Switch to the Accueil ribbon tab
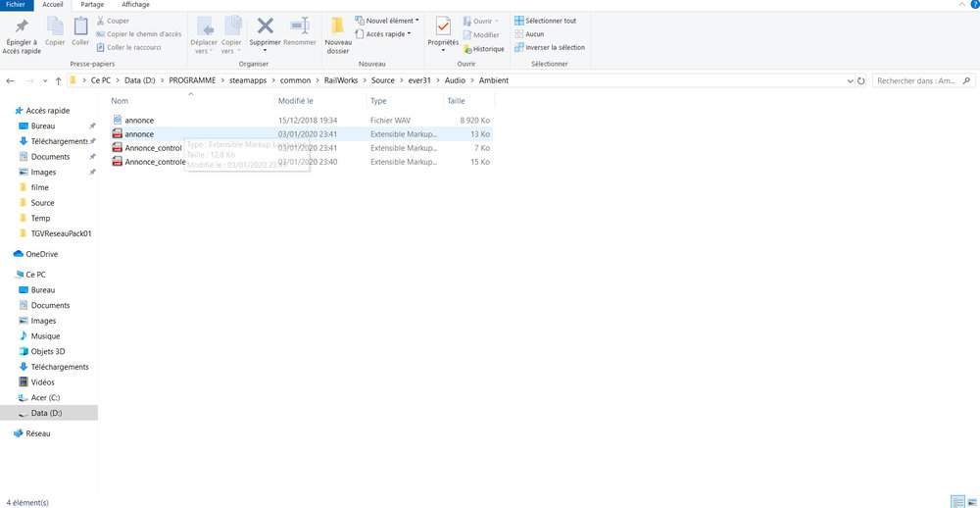The width and height of the screenshot is (980, 508). coord(53,4)
